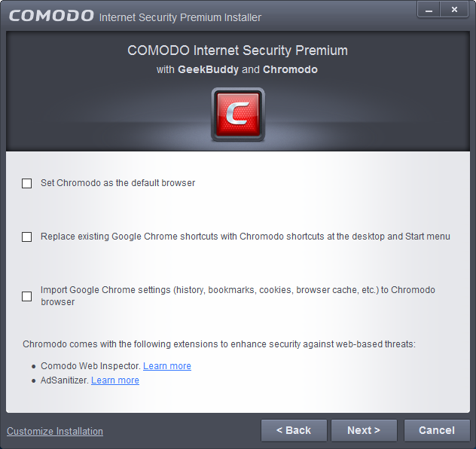Enable Set Chromodo as default browser checkbox
Image resolution: width=476 pixels, height=449 pixels.
[26, 183]
